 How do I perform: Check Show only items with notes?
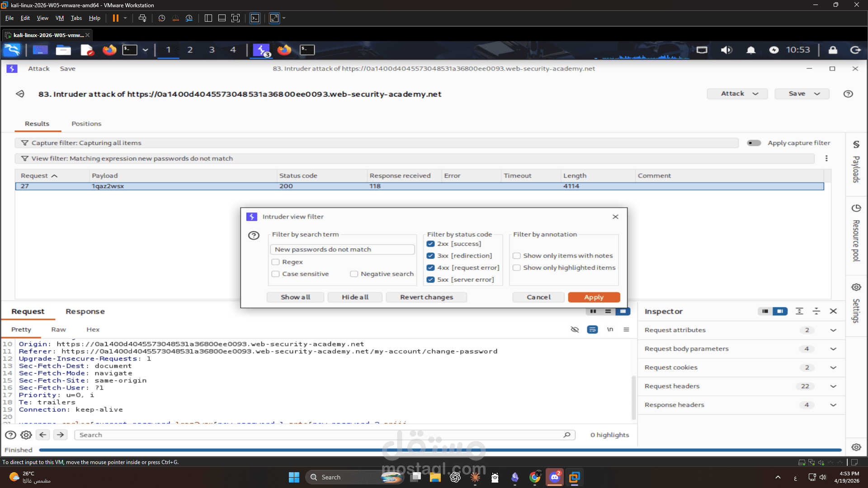point(516,256)
